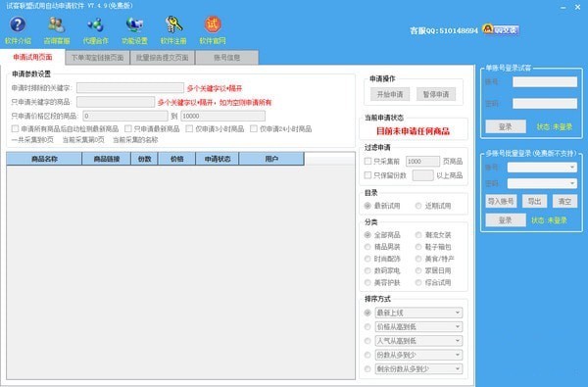Enable the 仅申请3小时商品 checkbox

click(189, 129)
